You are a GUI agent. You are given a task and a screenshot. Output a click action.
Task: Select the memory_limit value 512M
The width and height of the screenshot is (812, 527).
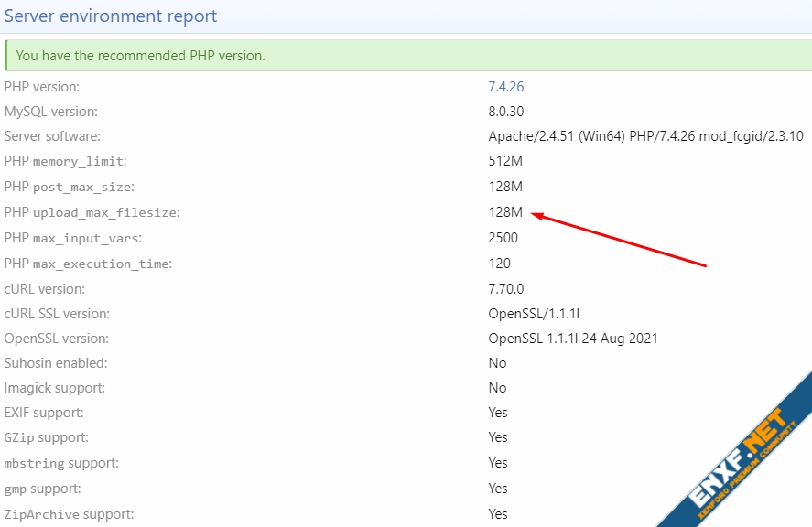click(505, 161)
